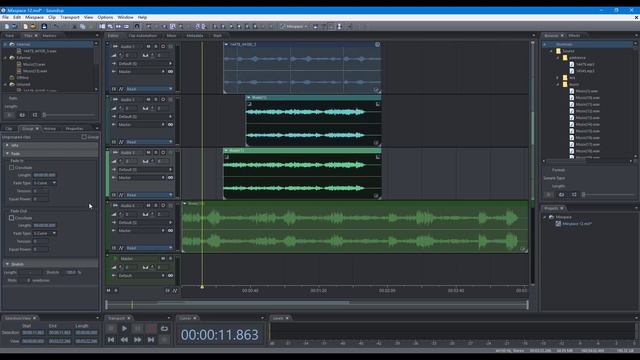Click Audio 2 stereo link icon beside Master

(x=170, y=125)
